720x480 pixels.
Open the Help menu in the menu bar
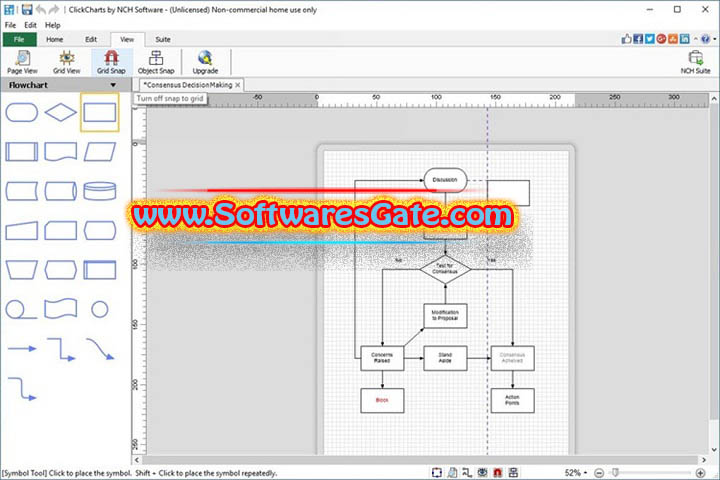[52, 25]
